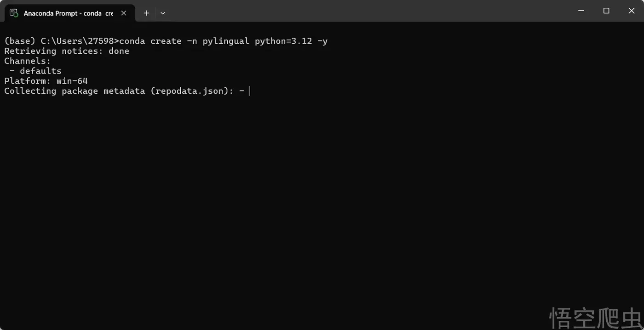Click the Retrieving notices: done text
The height and width of the screenshot is (330, 644).
tap(66, 51)
